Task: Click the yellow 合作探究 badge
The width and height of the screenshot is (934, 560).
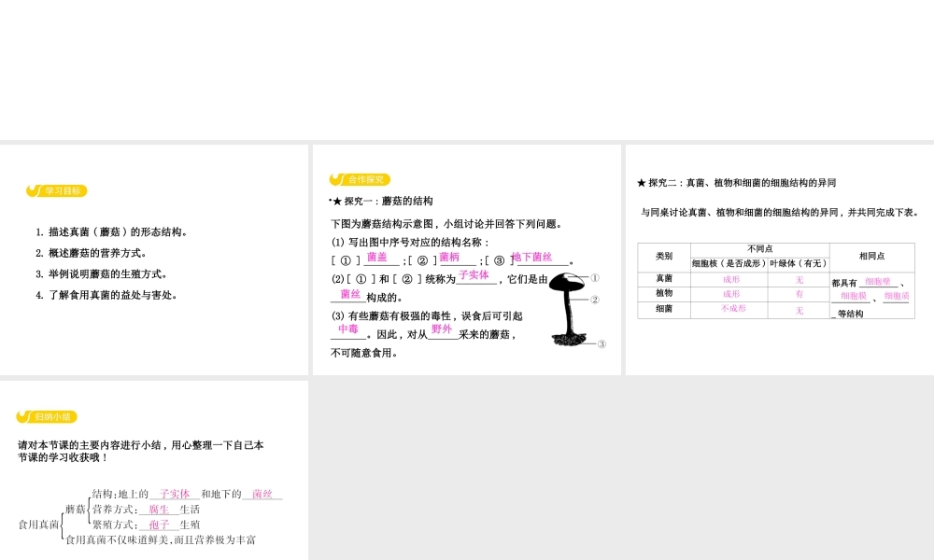Action: click(x=360, y=179)
